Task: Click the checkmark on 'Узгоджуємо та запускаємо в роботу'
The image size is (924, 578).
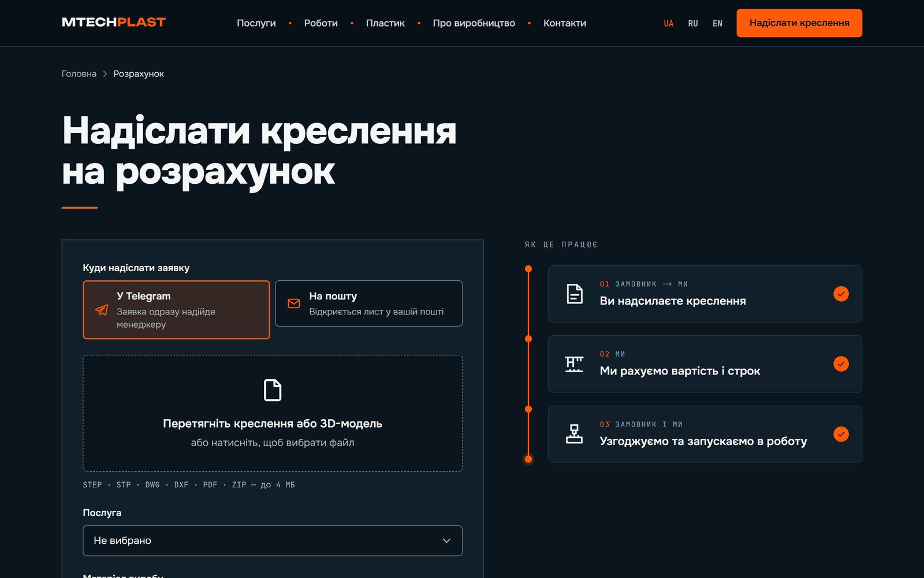Action: click(x=841, y=434)
